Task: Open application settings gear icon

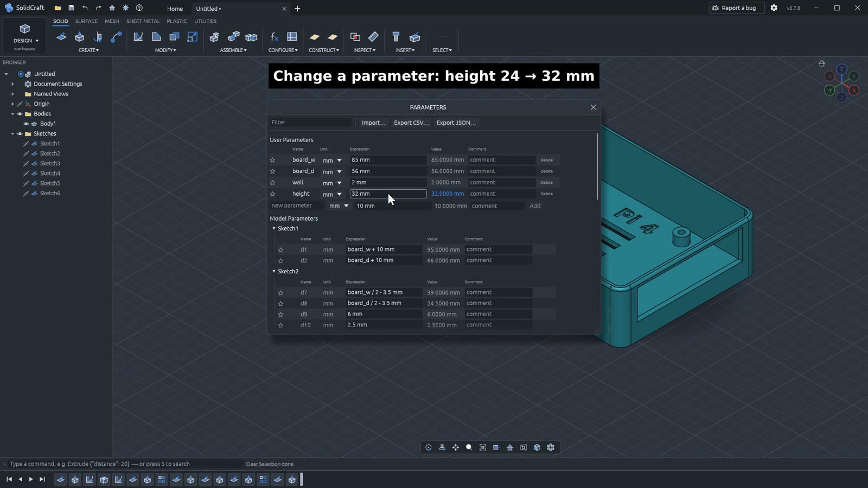Action: pyautogui.click(x=774, y=8)
